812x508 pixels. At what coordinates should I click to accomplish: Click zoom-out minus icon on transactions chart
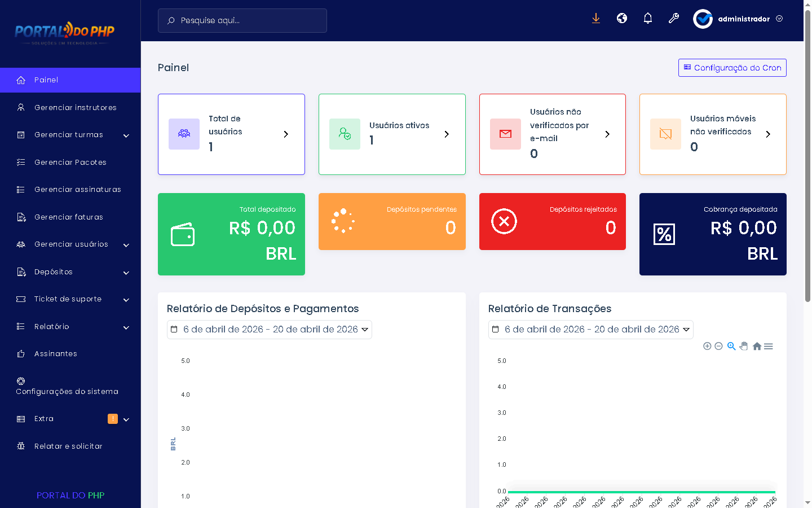tap(718, 346)
